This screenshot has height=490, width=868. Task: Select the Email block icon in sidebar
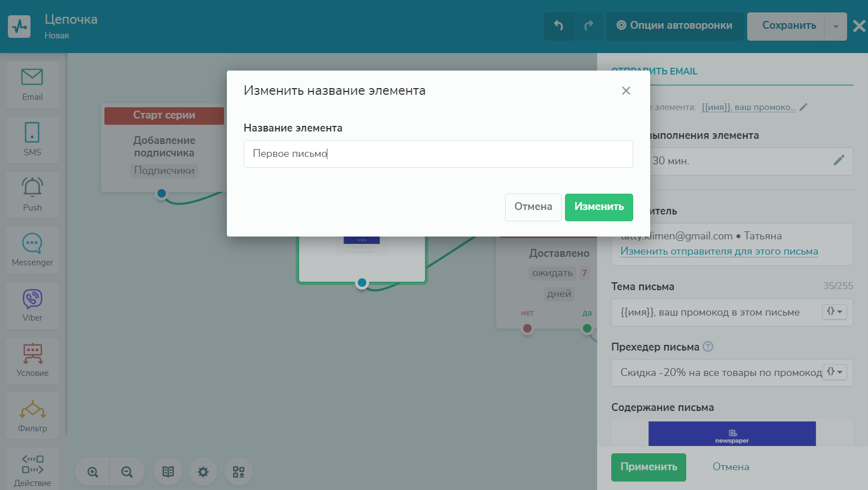(32, 84)
